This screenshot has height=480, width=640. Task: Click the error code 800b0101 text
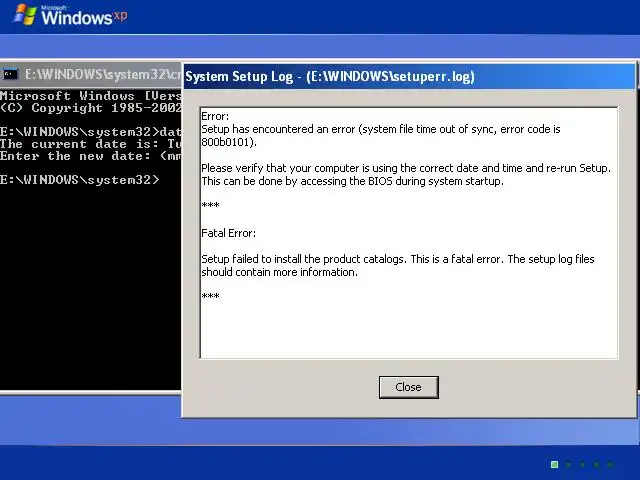pos(229,142)
